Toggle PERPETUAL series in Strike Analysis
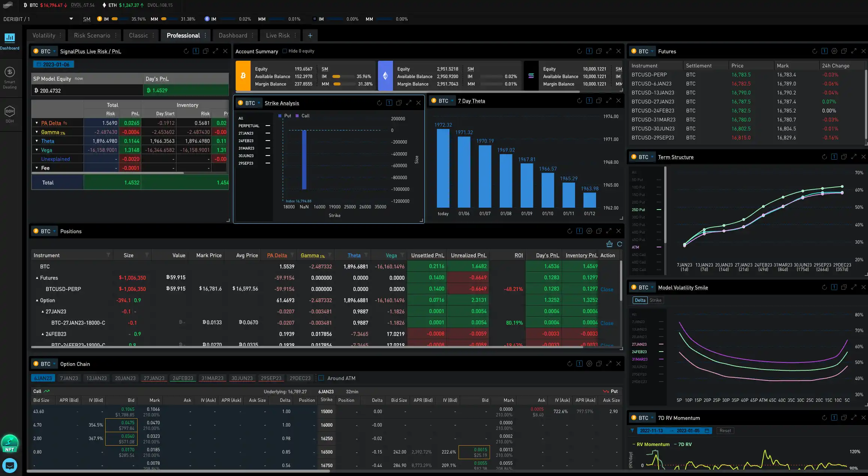Viewport: 868px width, 476px height. pos(254,126)
